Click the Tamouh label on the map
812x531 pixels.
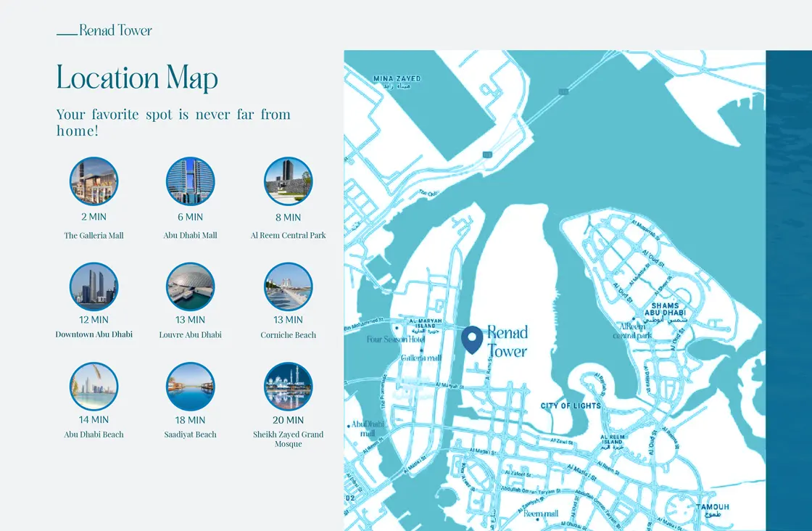713,508
